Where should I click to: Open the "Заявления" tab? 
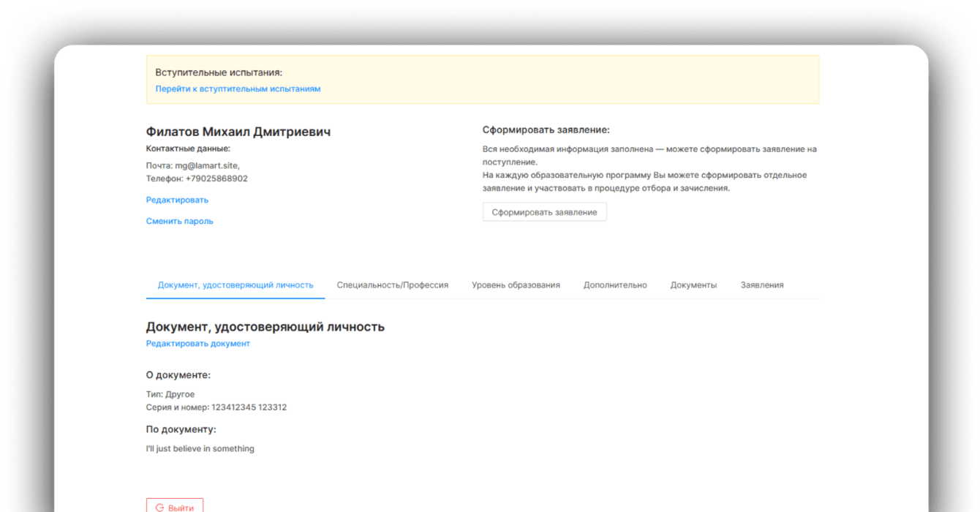762,285
